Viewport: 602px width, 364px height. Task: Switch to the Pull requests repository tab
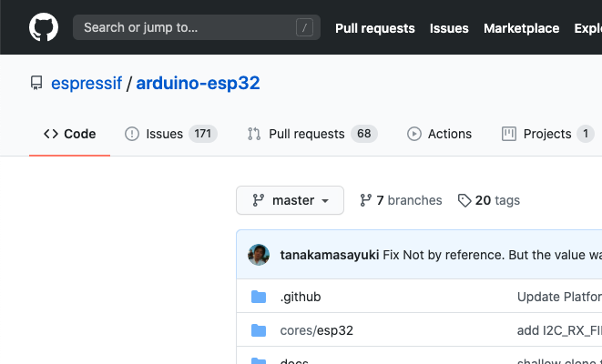[x=312, y=134]
